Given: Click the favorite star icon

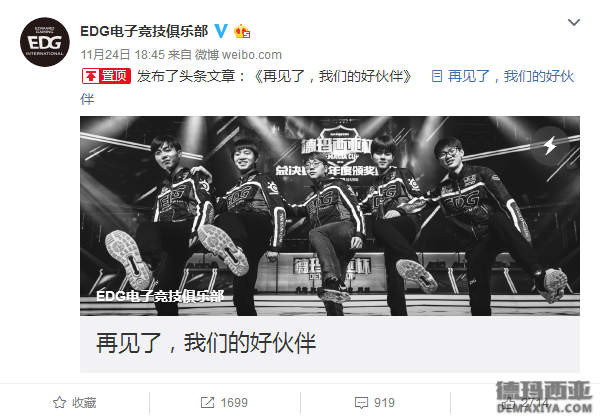Looking at the screenshot, I should tap(59, 402).
